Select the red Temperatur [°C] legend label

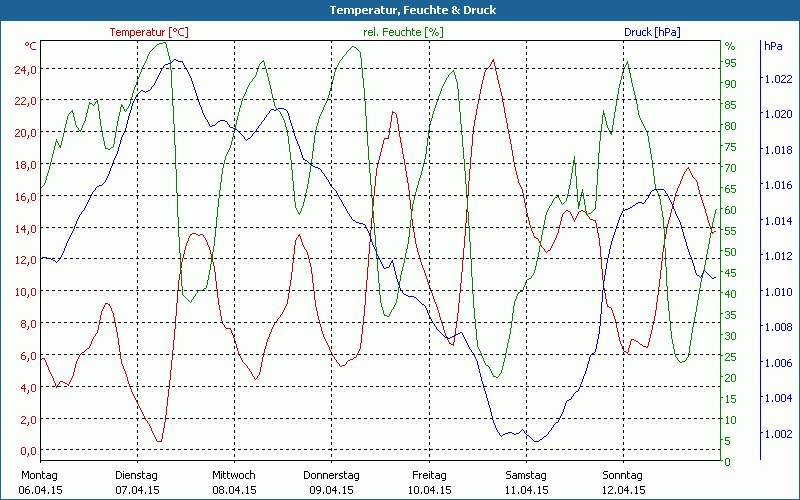click(149, 32)
